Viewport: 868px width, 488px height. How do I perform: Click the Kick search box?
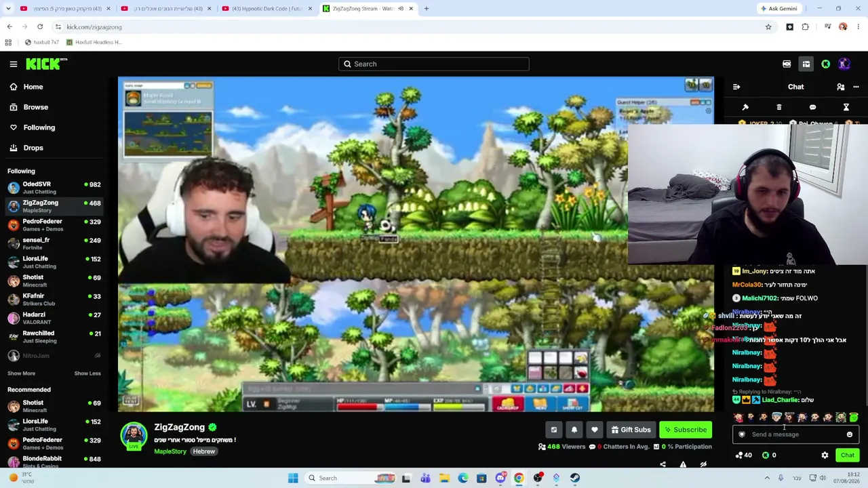click(x=434, y=64)
